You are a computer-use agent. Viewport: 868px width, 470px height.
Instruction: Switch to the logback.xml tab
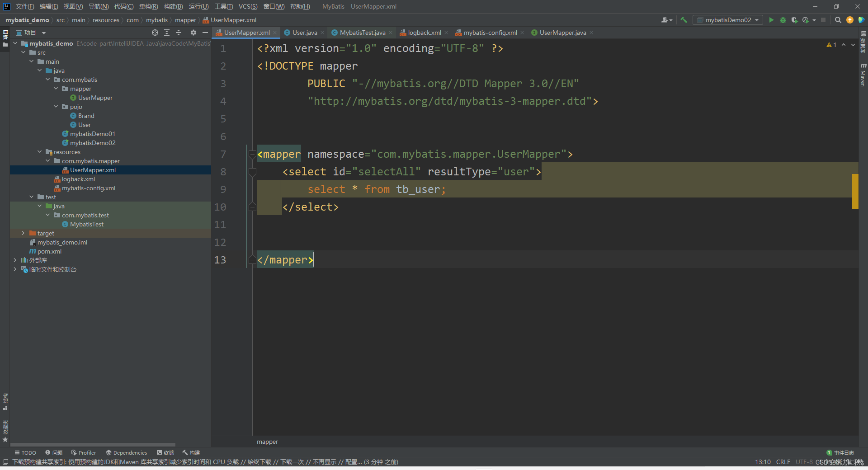pos(424,33)
